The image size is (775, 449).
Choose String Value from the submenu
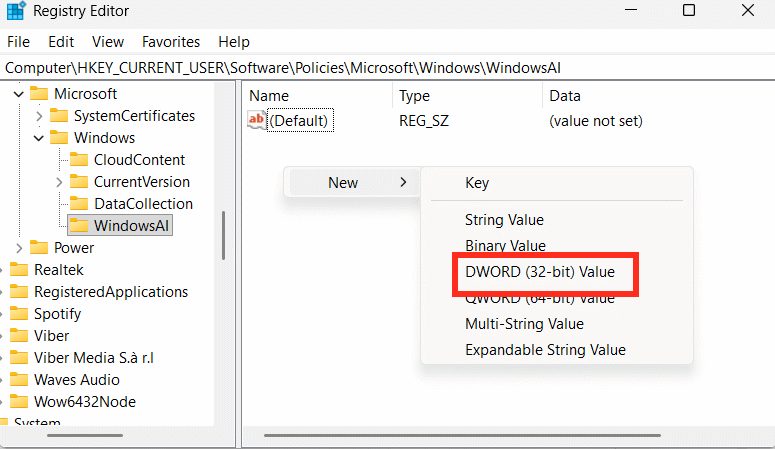[x=504, y=220]
